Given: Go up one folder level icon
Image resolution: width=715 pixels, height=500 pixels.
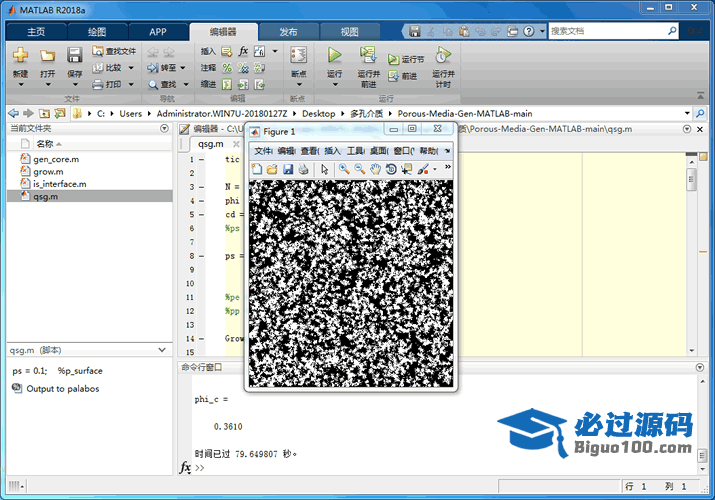Looking at the screenshot, I should point(44,113).
